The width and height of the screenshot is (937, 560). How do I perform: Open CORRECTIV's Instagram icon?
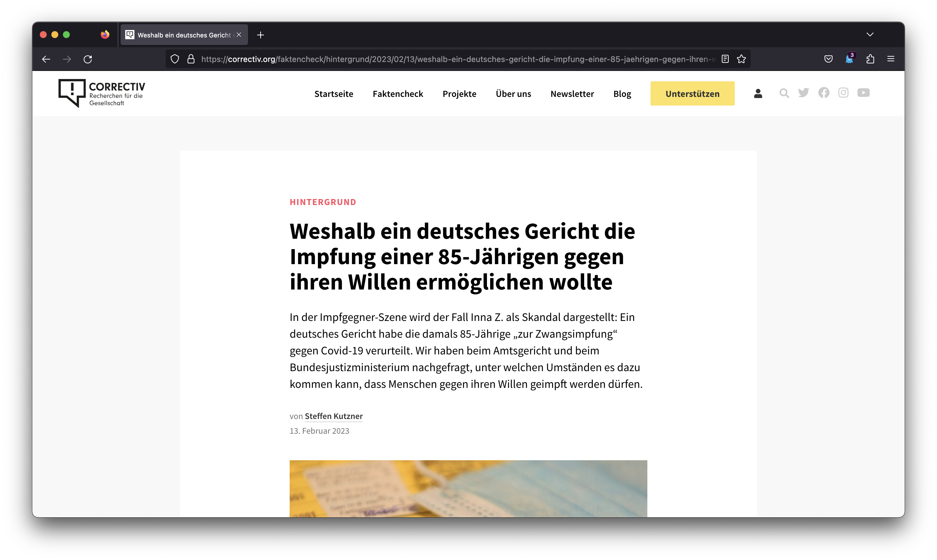coord(843,93)
